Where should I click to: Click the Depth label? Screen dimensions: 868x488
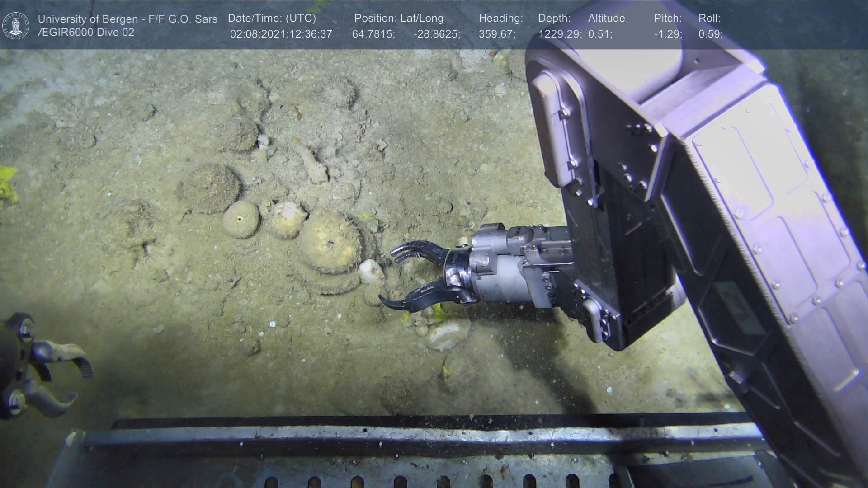point(554,19)
